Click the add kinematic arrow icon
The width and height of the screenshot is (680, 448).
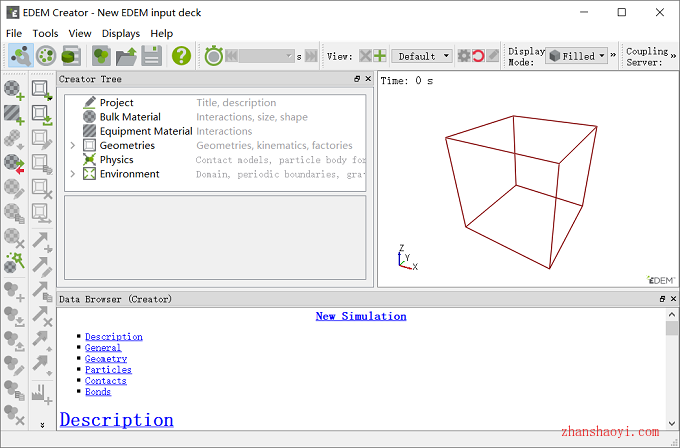42,242
